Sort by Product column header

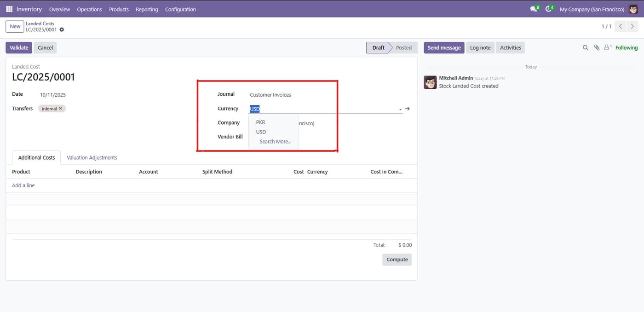pyautogui.click(x=21, y=172)
